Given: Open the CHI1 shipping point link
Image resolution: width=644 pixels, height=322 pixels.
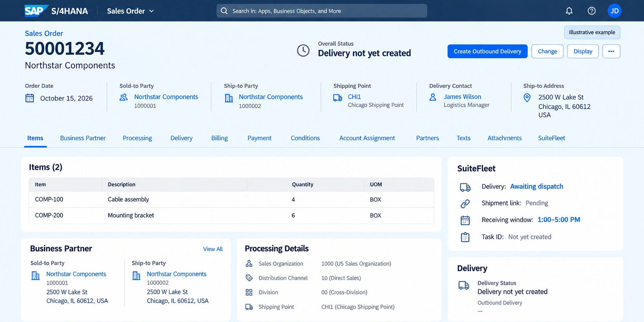Looking at the screenshot, I should coord(354,97).
